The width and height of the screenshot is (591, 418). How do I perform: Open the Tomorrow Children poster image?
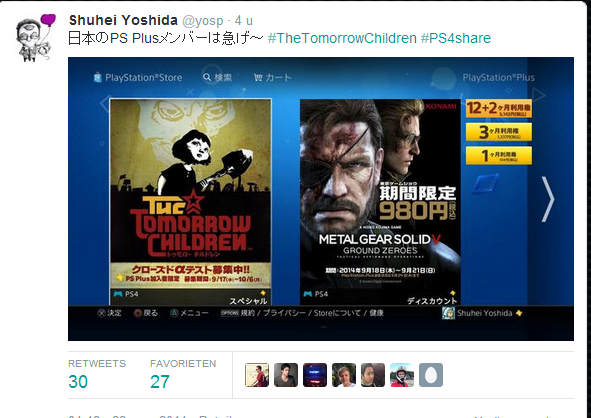click(190, 202)
